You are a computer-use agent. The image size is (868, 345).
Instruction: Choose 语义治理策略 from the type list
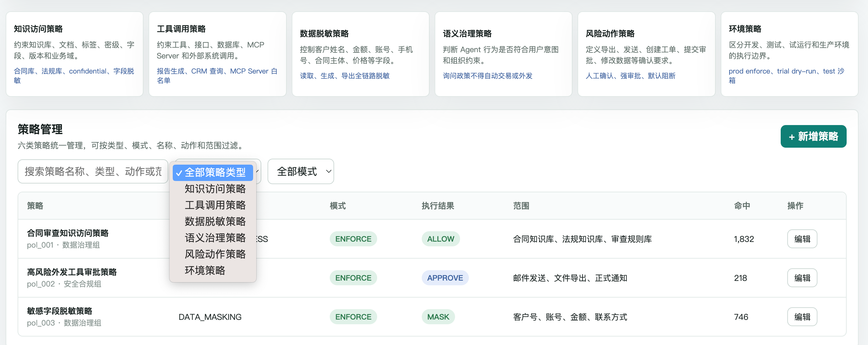click(213, 238)
